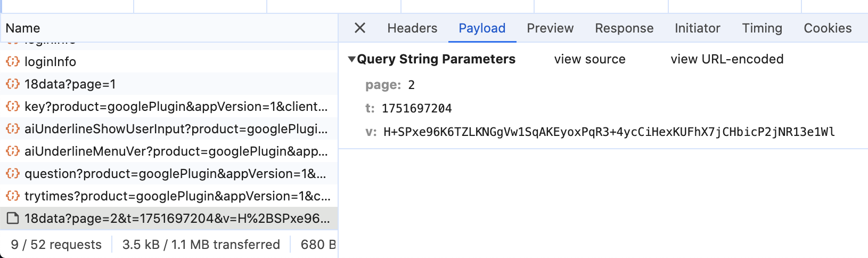Click the view source link
This screenshot has height=258, width=868.
(589, 59)
